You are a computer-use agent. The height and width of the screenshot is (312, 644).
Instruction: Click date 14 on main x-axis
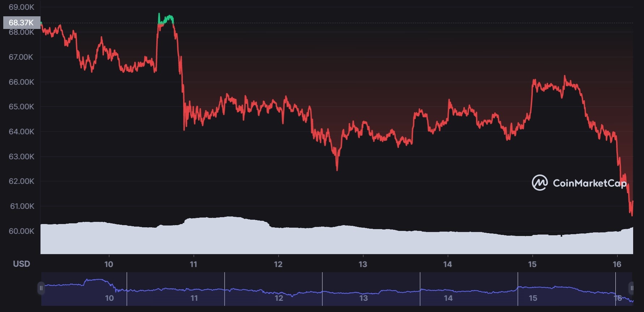click(448, 264)
